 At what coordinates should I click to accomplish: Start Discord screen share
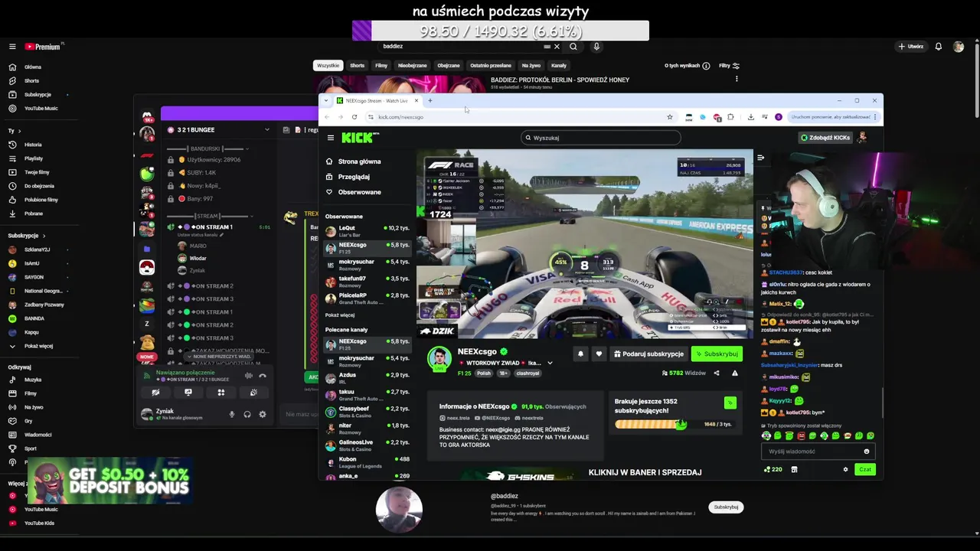click(x=188, y=393)
